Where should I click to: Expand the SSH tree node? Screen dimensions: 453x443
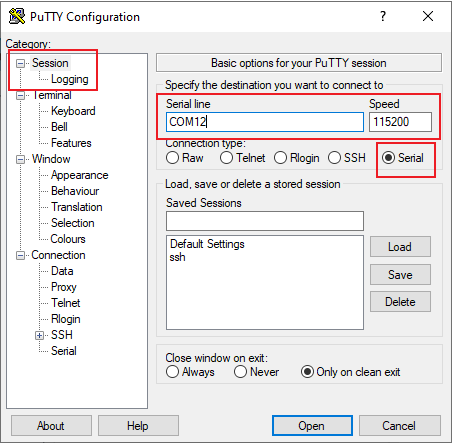point(40,335)
